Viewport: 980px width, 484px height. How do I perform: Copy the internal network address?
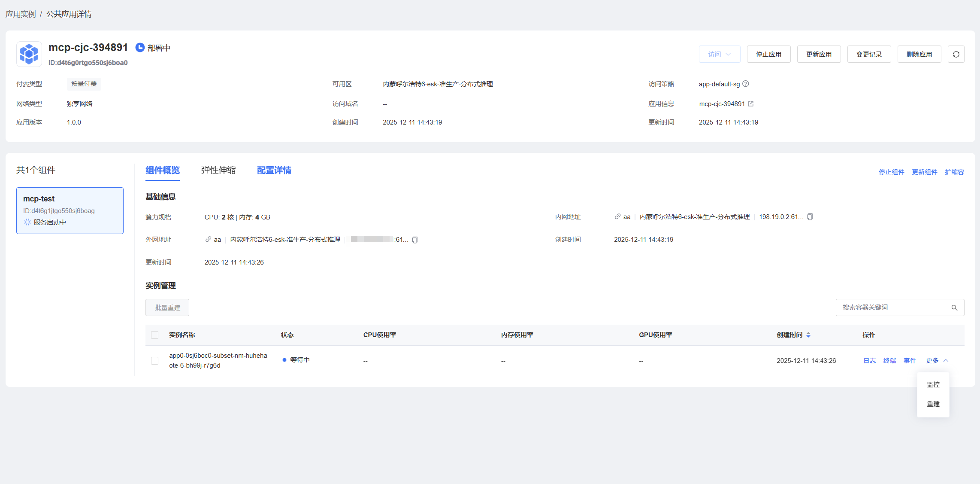[x=810, y=217]
